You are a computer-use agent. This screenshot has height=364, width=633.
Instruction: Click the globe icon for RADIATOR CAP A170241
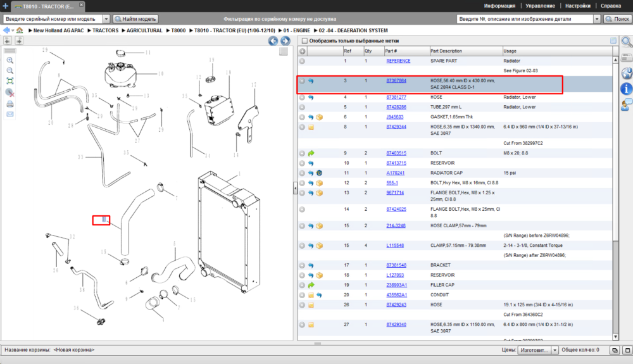coord(319,173)
